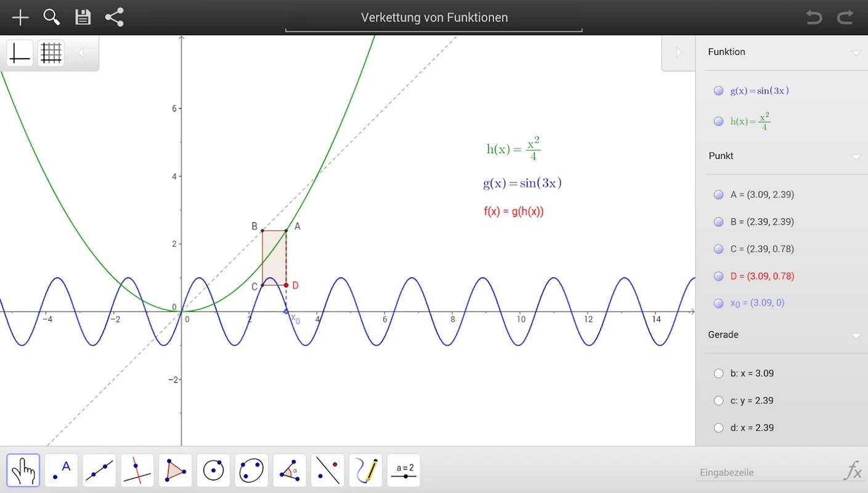Toggle visibility of point D
This screenshot has height=493, width=868.
tap(718, 276)
